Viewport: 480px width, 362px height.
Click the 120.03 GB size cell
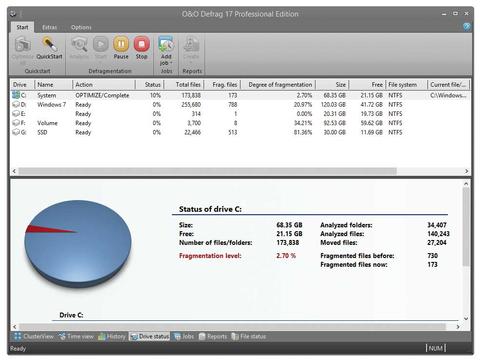coord(333,105)
